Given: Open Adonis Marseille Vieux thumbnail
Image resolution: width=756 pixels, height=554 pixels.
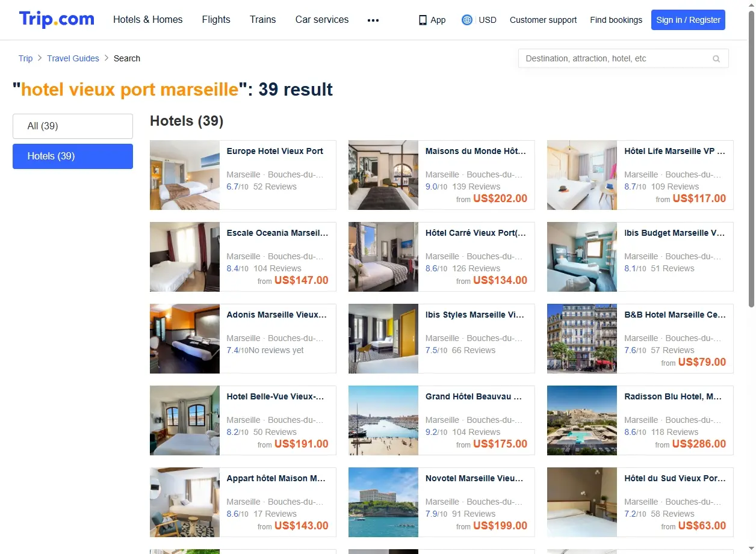Looking at the screenshot, I should 185,339.
